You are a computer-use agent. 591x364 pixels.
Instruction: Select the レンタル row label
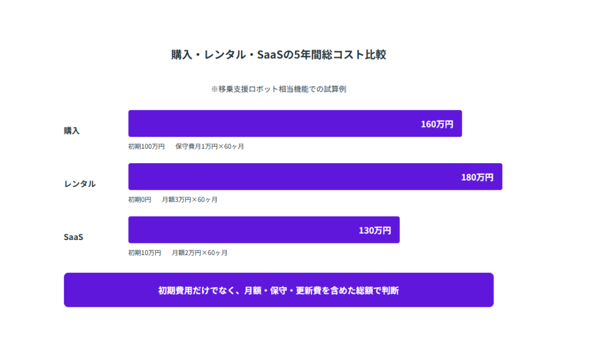[80, 184]
